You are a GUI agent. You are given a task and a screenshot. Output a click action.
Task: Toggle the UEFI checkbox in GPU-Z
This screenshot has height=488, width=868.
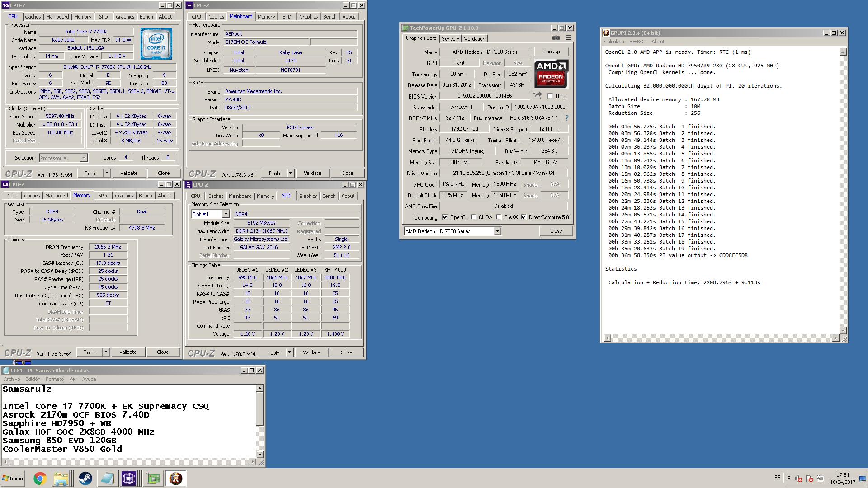(x=550, y=96)
